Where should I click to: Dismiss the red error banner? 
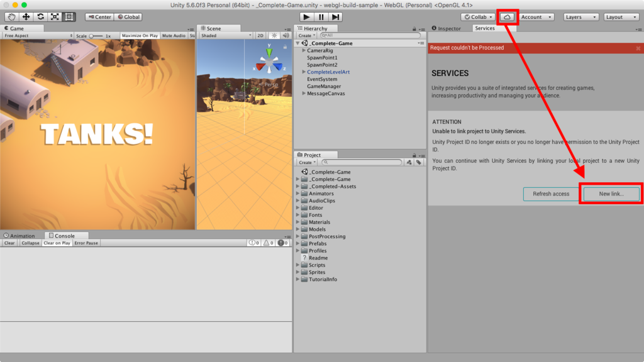click(638, 48)
